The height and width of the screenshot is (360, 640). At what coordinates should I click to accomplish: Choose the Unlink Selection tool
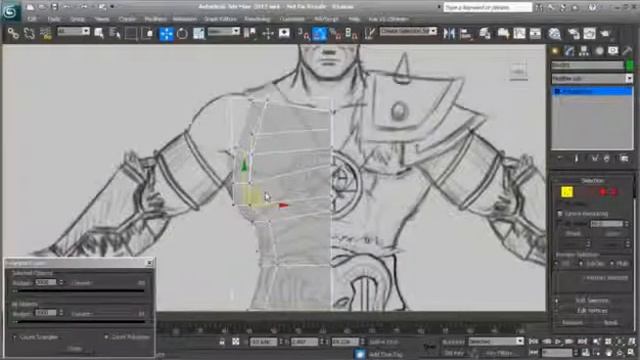click(x=29, y=33)
